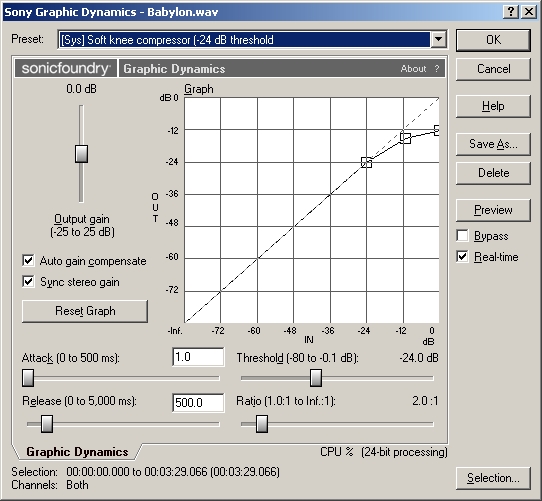Open the Preset dropdown arrow
The image size is (542, 501).
pos(438,40)
